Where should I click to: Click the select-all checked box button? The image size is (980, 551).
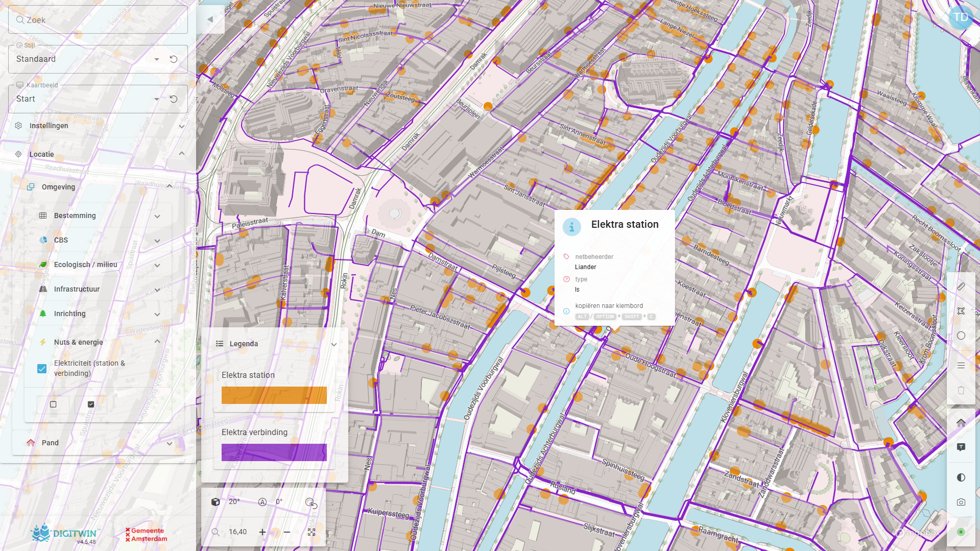click(x=91, y=404)
